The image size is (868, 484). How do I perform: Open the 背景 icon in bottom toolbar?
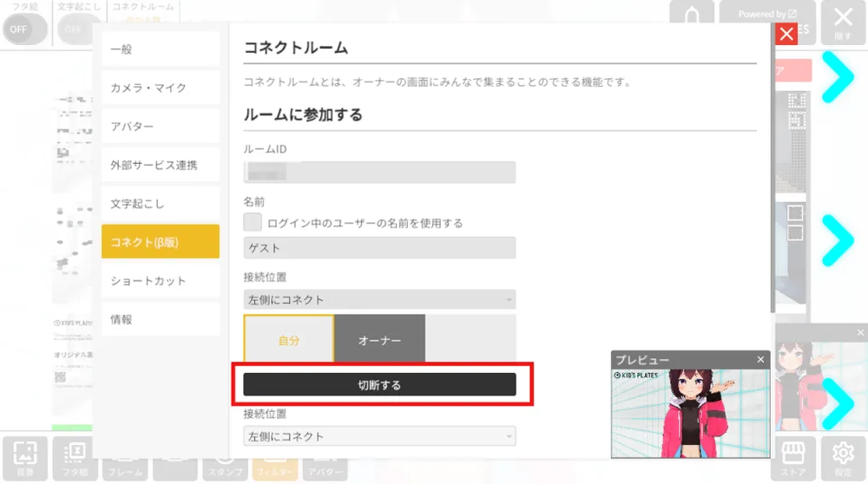coord(25,458)
